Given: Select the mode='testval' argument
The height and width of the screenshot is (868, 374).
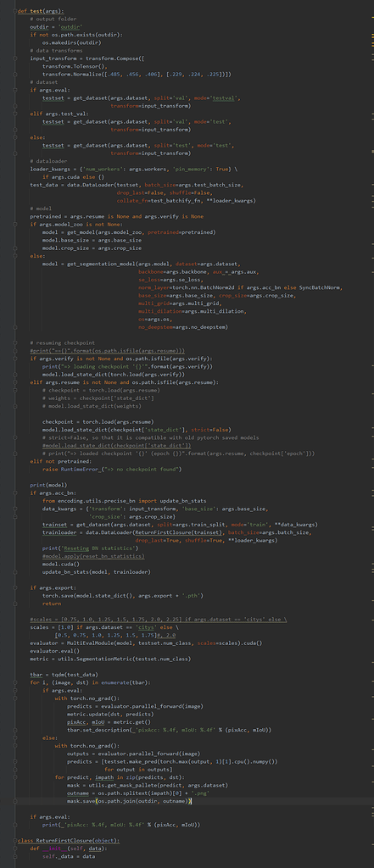Looking at the screenshot, I should (215, 97).
